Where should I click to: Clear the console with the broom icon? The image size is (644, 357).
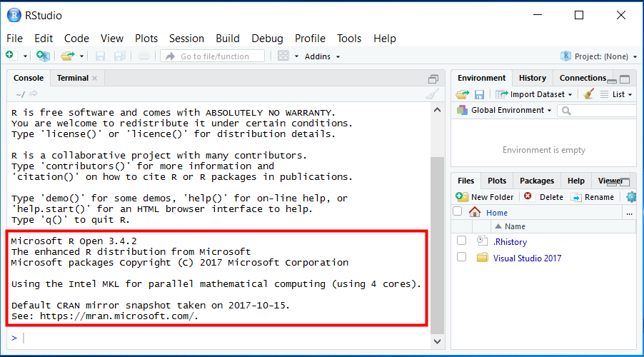point(432,94)
